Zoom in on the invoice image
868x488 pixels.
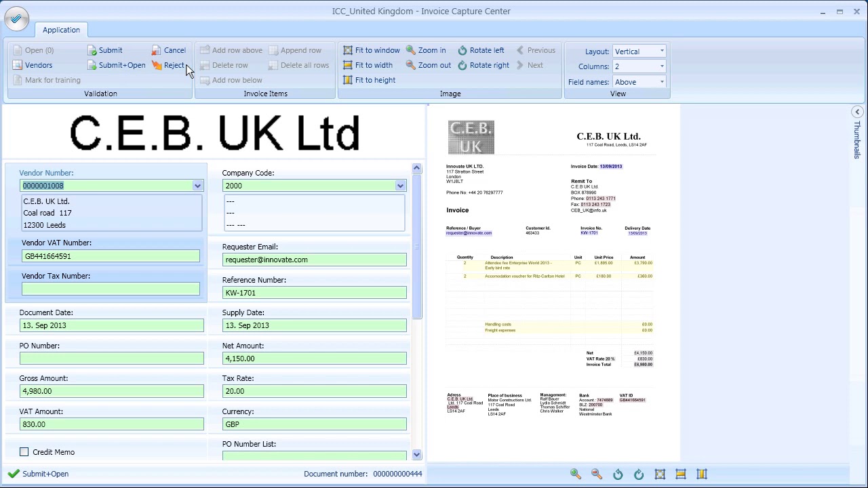(x=426, y=50)
